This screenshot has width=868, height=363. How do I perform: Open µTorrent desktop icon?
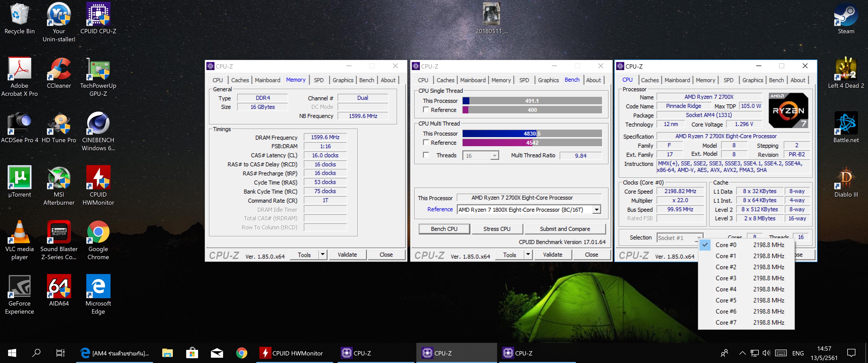pos(19,181)
